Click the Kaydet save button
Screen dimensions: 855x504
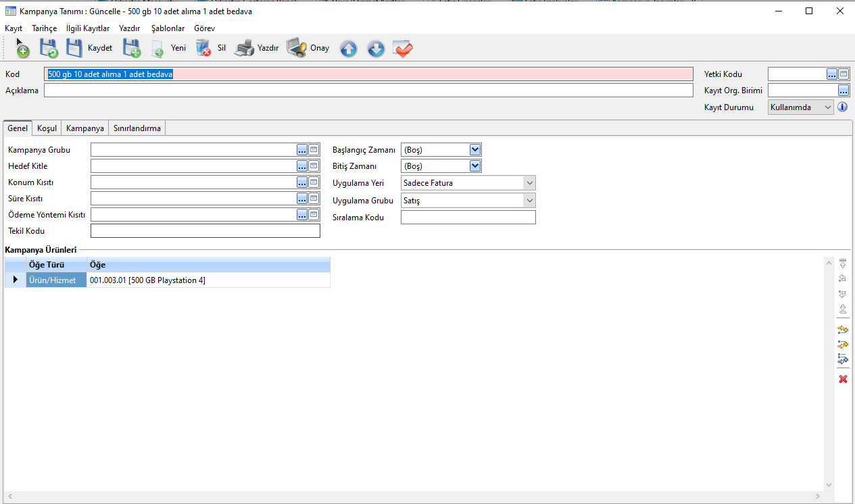click(x=89, y=48)
